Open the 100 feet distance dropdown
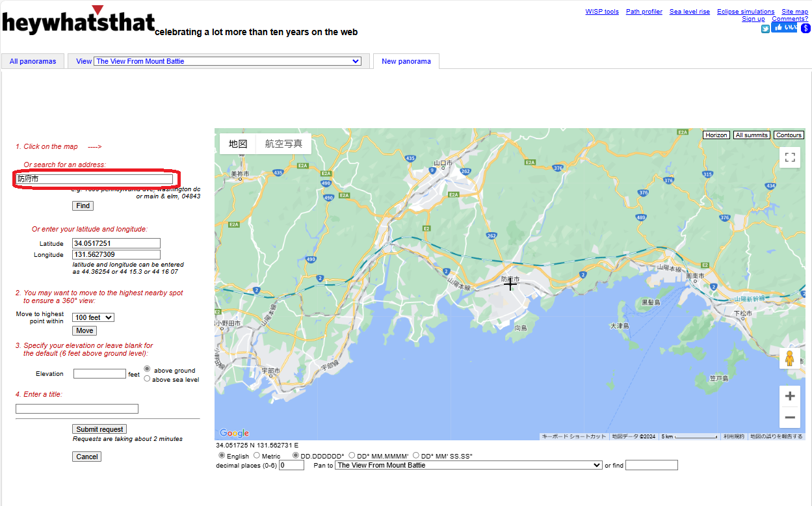812x506 pixels. (x=94, y=317)
